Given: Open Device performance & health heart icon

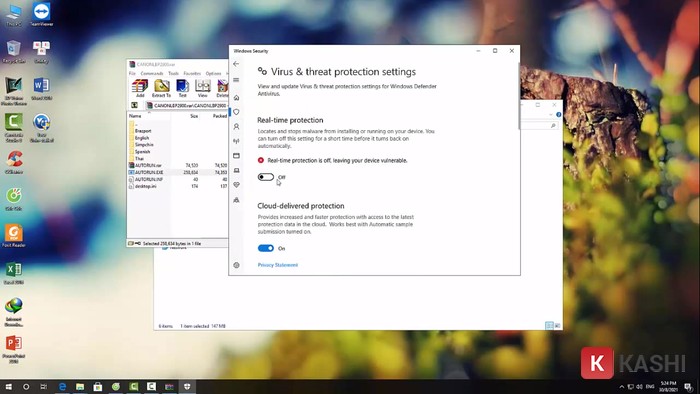Looking at the screenshot, I should point(236,185).
